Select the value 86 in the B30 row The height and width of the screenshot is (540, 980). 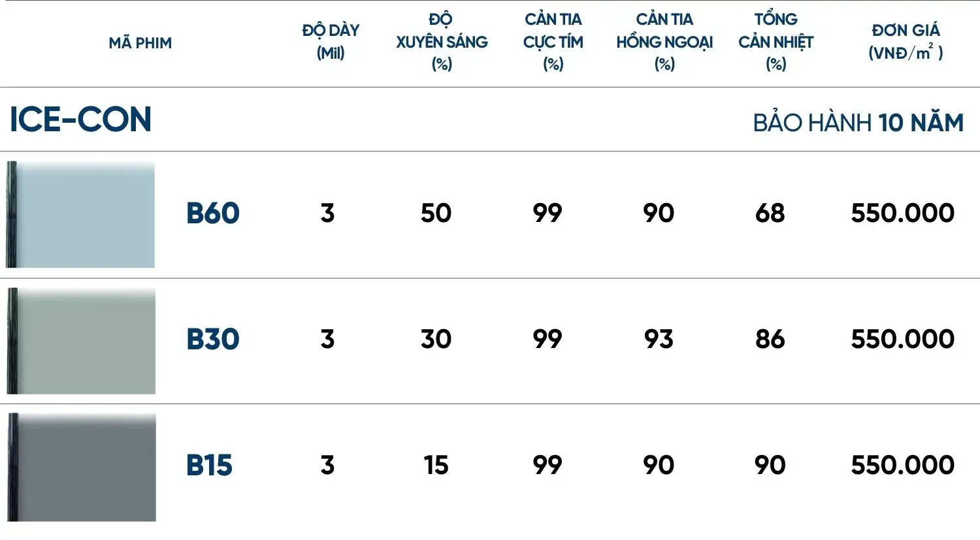[770, 340]
